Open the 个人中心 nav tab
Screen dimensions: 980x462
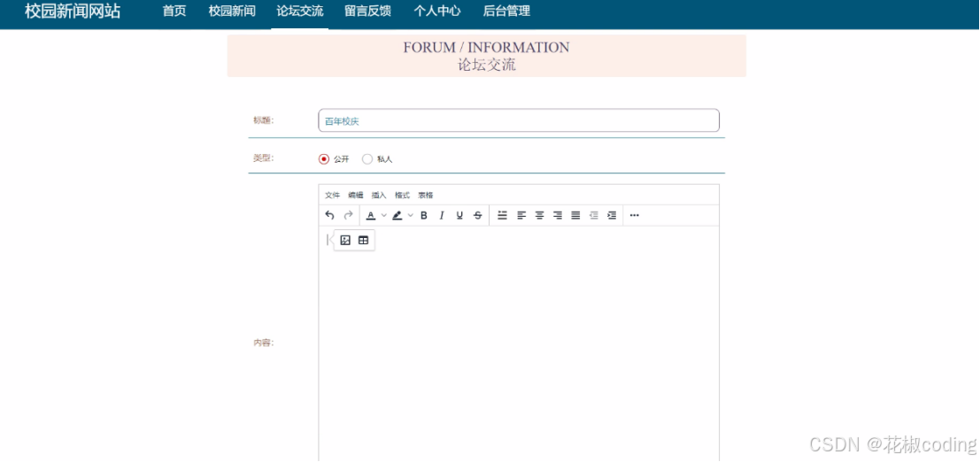click(437, 12)
